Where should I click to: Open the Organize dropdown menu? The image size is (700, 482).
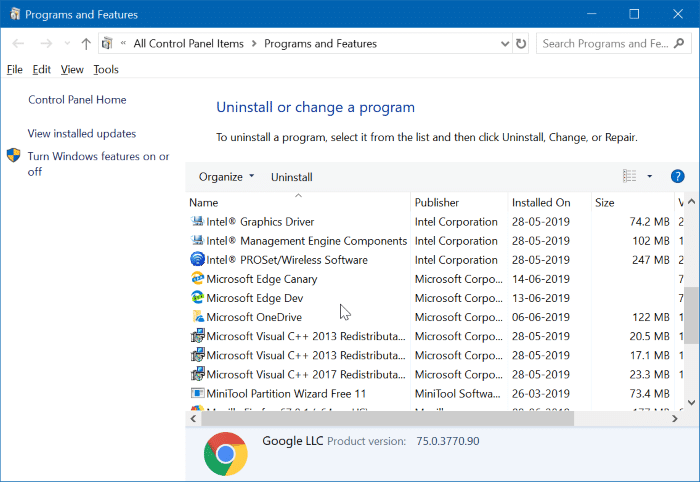click(226, 177)
